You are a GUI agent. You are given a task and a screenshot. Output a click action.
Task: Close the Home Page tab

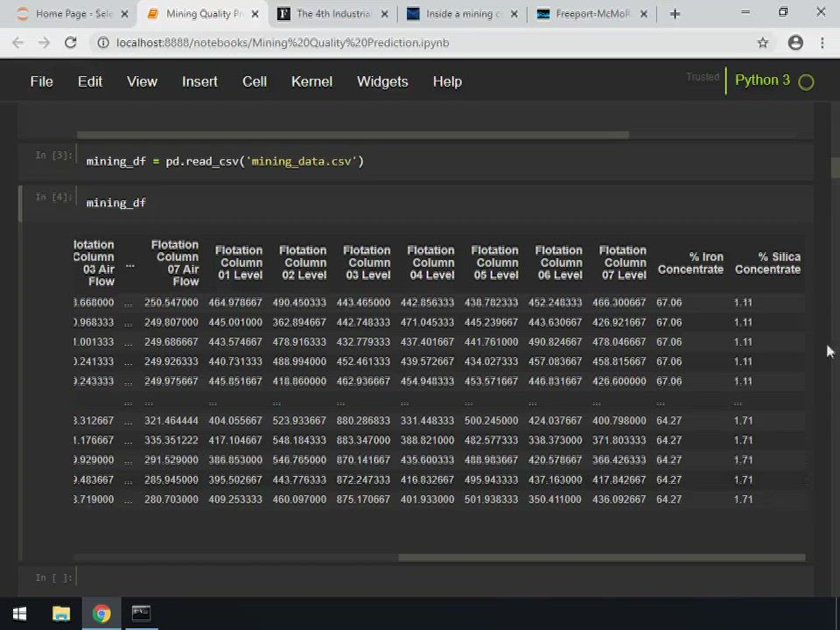[124, 14]
